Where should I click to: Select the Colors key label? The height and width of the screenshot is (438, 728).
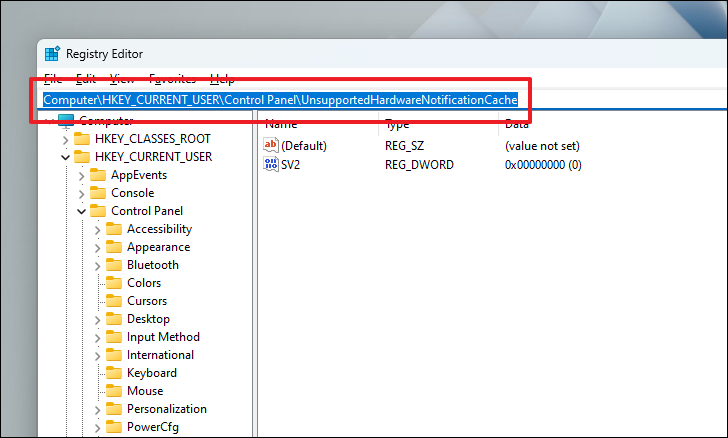pyautogui.click(x=144, y=283)
